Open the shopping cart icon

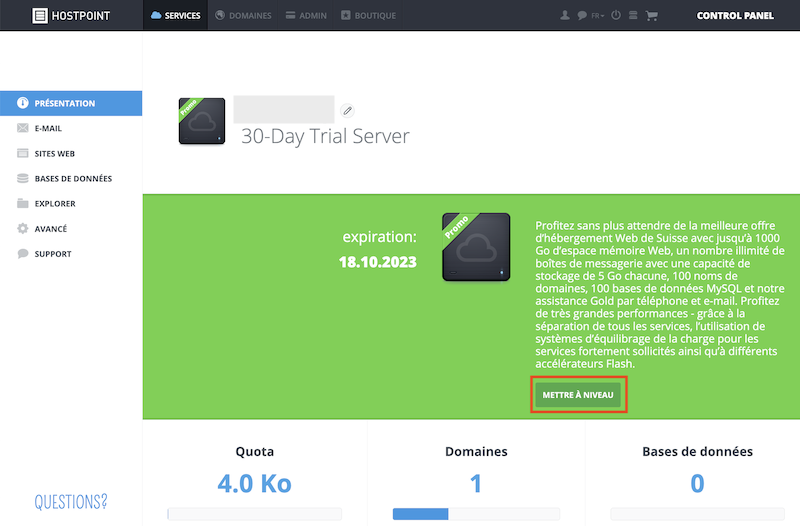click(x=651, y=16)
